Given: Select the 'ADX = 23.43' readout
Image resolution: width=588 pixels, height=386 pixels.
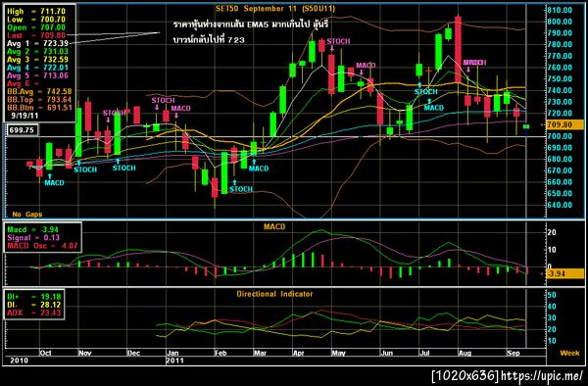Looking at the screenshot, I should [x=33, y=313].
